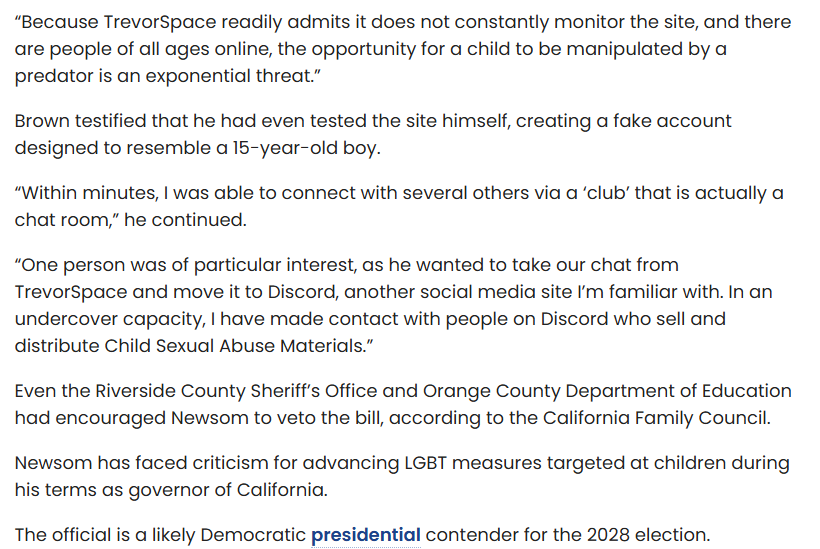The width and height of the screenshot is (820, 549).
Task: Open the "presidential" hyperlink
Action: point(365,535)
